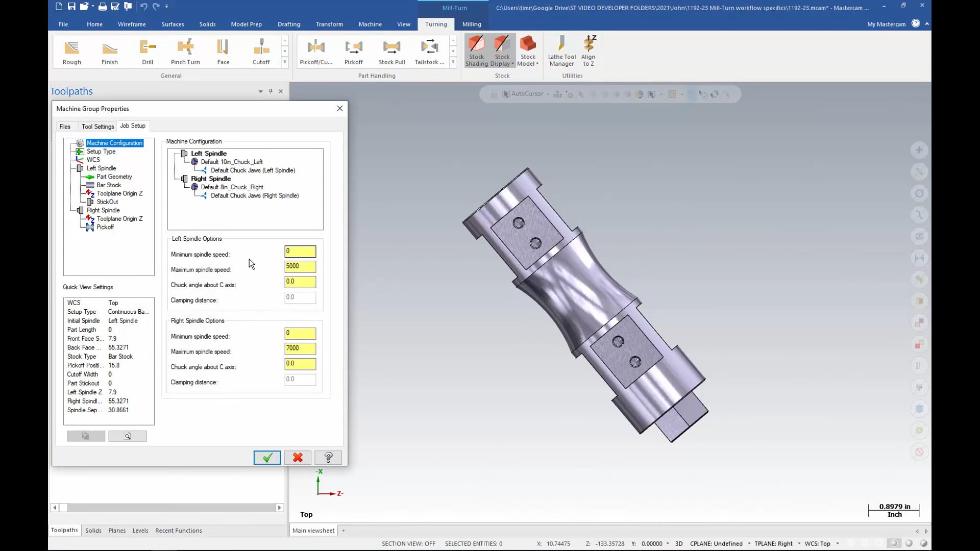Cancel dialog with the red X button
980x551 pixels.
298,458
